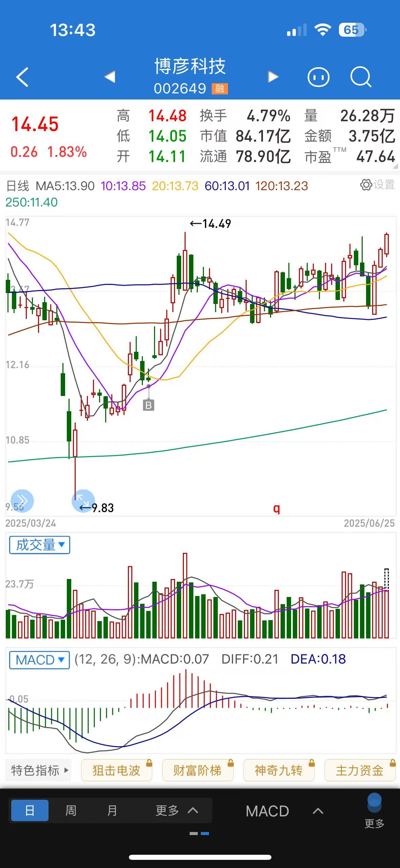Tap the B buy marker on chart
The width and height of the screenshot is (400, 868).
coord(149,405)
